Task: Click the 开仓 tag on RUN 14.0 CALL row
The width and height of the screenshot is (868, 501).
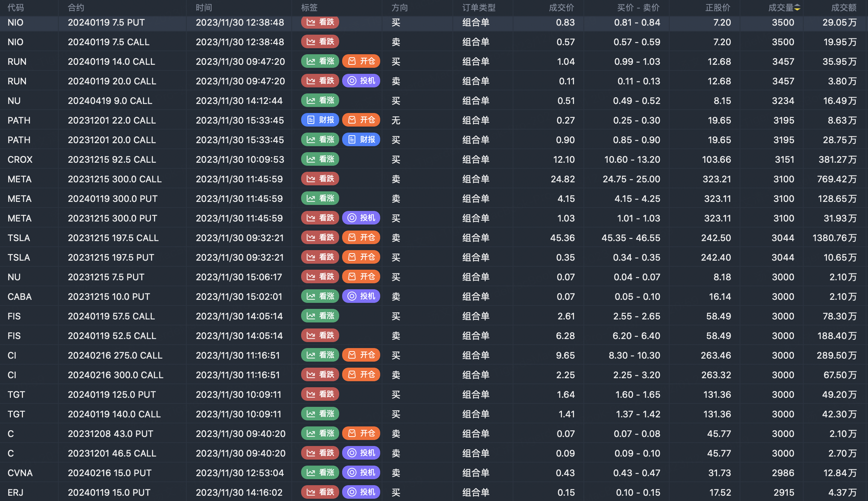Action: pyautogui.click(x=361, y=61)
